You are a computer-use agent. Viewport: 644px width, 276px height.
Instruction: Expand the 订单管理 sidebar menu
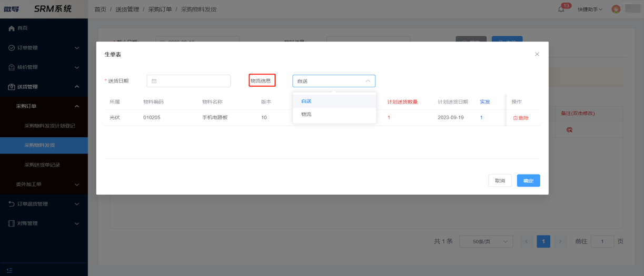pyautogui.click(x=44, y=48)
